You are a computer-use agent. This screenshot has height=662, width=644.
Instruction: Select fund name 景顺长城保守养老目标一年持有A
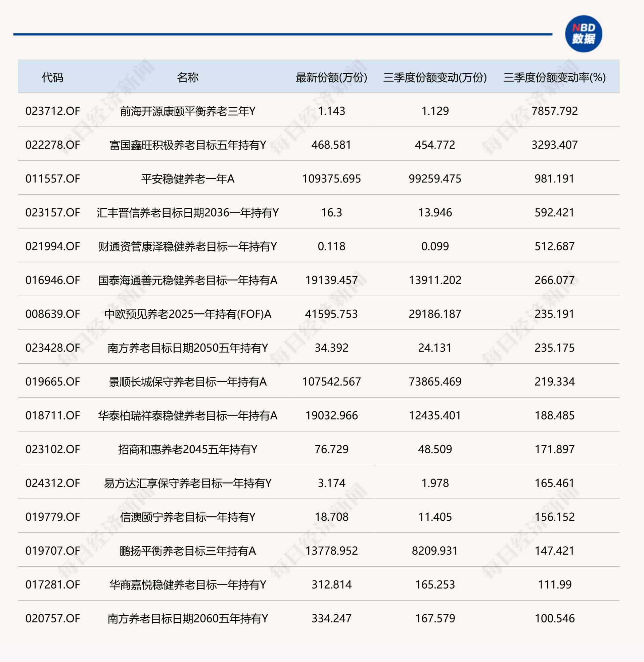[188, 381]
